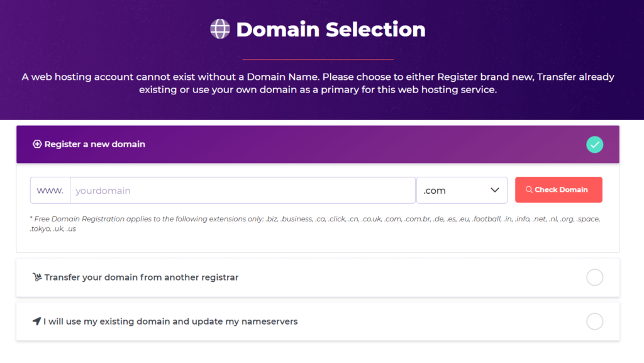
Task: Open the .com extension dropdown
Action: 462,189
